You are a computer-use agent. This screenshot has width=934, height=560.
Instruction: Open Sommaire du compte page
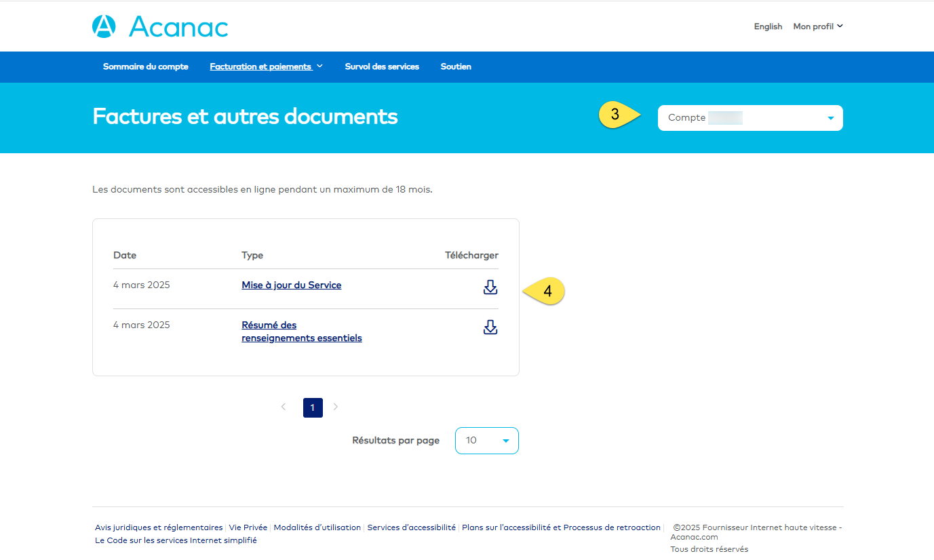pyautogui.click(x=146, y=66)
